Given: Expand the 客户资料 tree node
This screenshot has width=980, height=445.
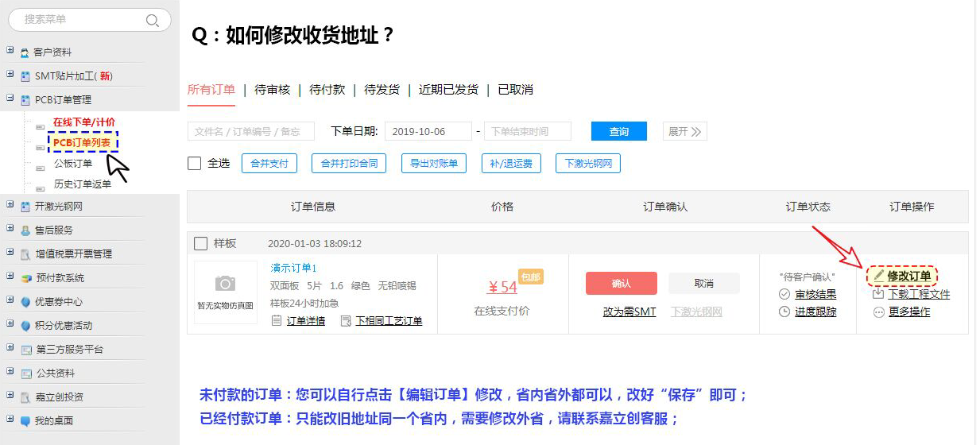Looking at the screenshot, I should pyautogui.click(x=10, y=51).
